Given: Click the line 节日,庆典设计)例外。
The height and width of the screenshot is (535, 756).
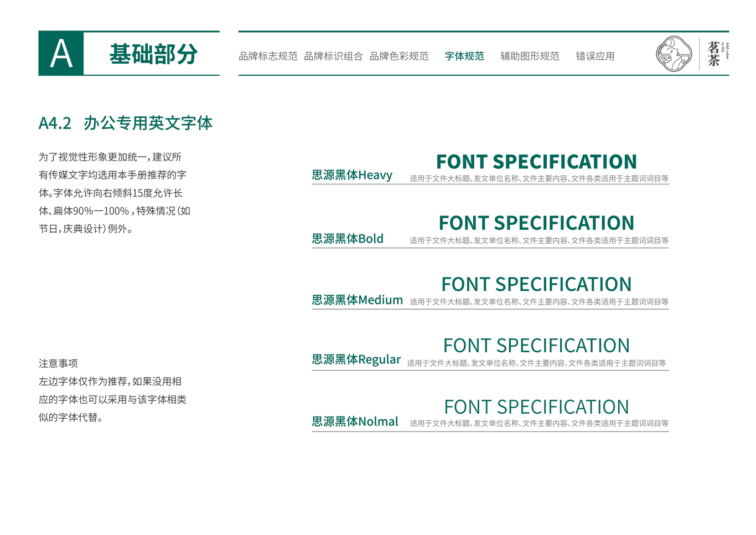Looking at the screenshot, I should [86, 229].
